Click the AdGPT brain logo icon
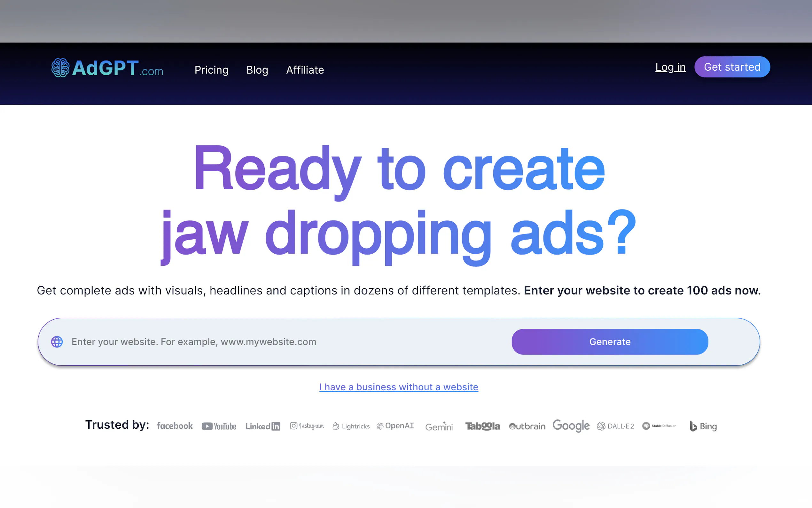This screenshot has height=508, width=812. coord(60,67)
